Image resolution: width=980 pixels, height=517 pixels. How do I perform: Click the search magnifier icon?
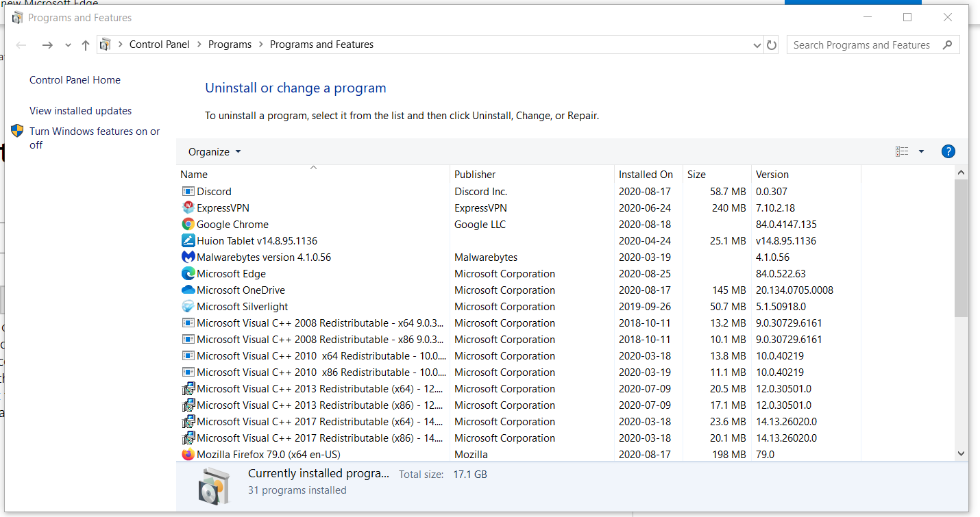pos(948,45)
